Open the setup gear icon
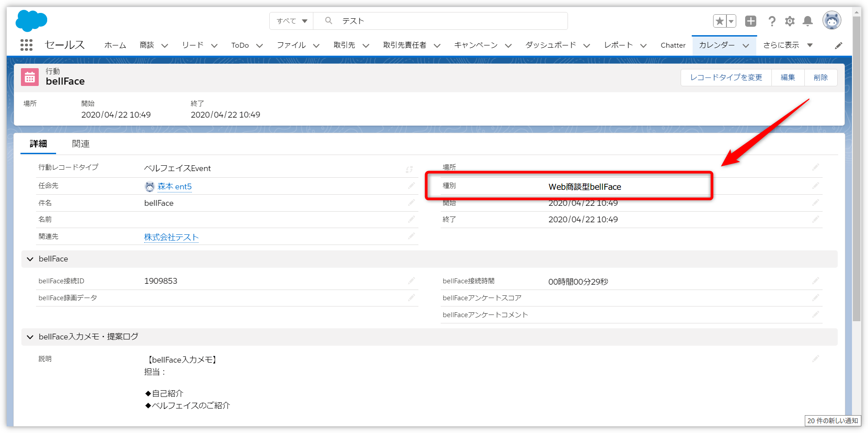This screenshot has height=433, width=868. point(790,21)
